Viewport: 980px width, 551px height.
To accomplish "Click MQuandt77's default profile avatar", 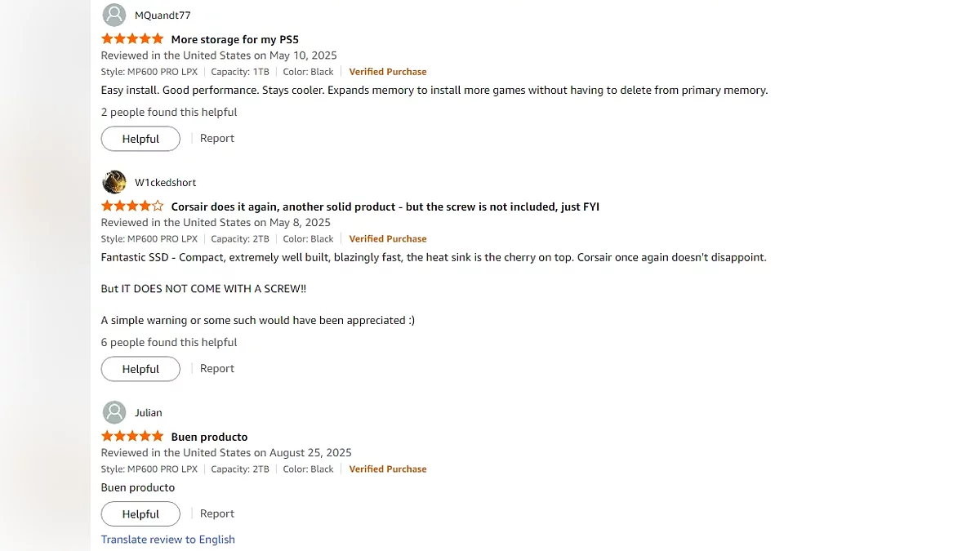I will click(114, 15).
